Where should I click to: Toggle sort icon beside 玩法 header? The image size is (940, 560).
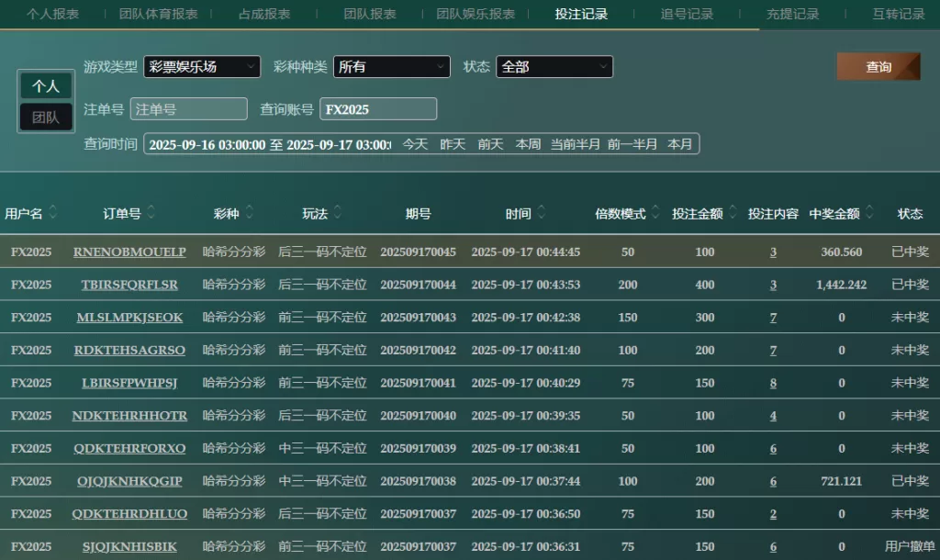[339, 213]
